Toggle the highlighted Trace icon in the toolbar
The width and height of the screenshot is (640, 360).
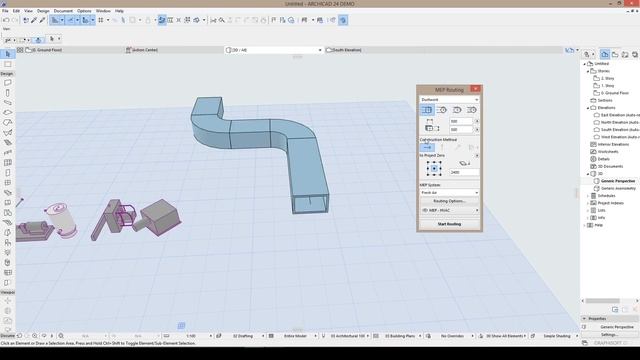pyautogui.click(x=162, y=20)
